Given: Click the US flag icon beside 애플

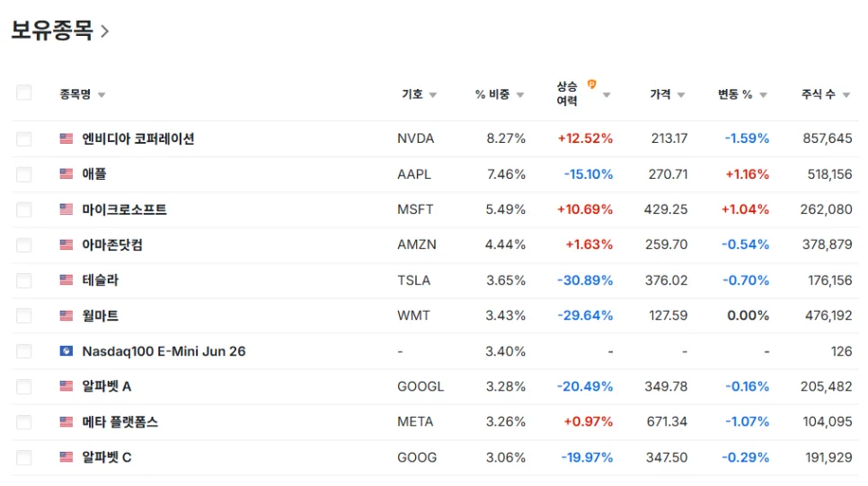Looking at the screenshot, I should tap(66, 173).
